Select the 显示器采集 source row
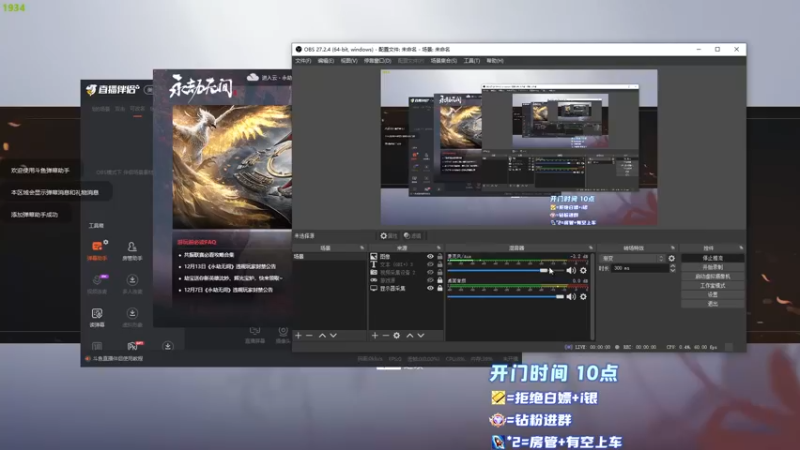The height and width of the screenshot is (450, 800). (x=406, y=288)
